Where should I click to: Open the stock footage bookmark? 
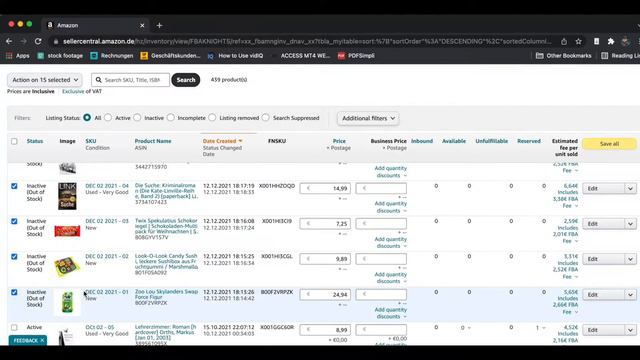pos(60,56)
